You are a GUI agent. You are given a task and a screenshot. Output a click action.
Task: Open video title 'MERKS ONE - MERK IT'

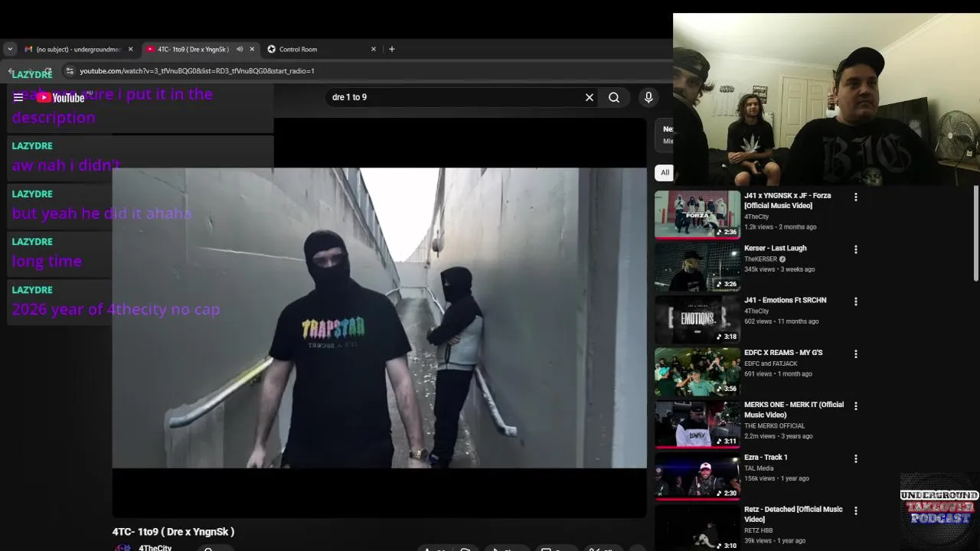(x=794, y=409)
